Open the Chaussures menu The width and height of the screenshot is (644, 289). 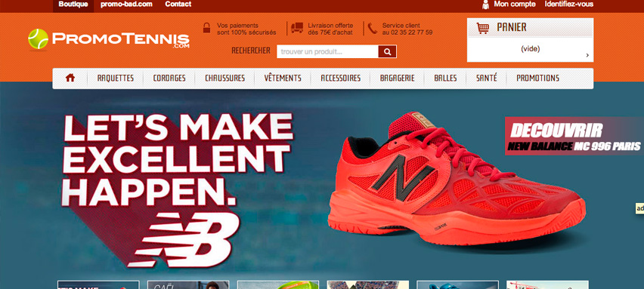[224, 78]
